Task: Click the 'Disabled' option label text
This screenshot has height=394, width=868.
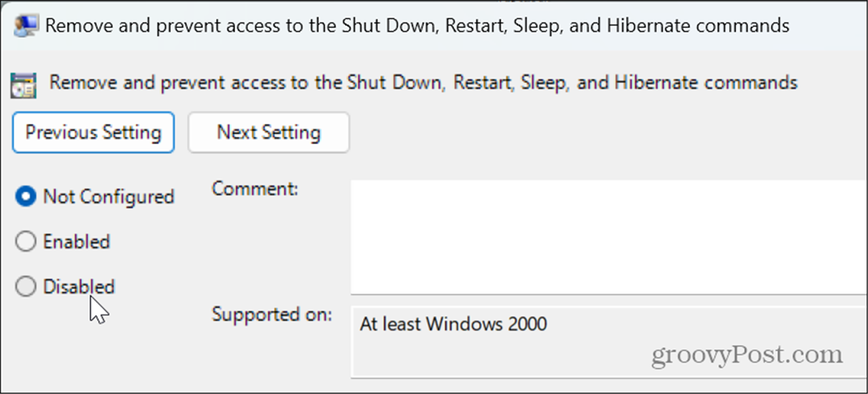Action: [x=79, y=287]
